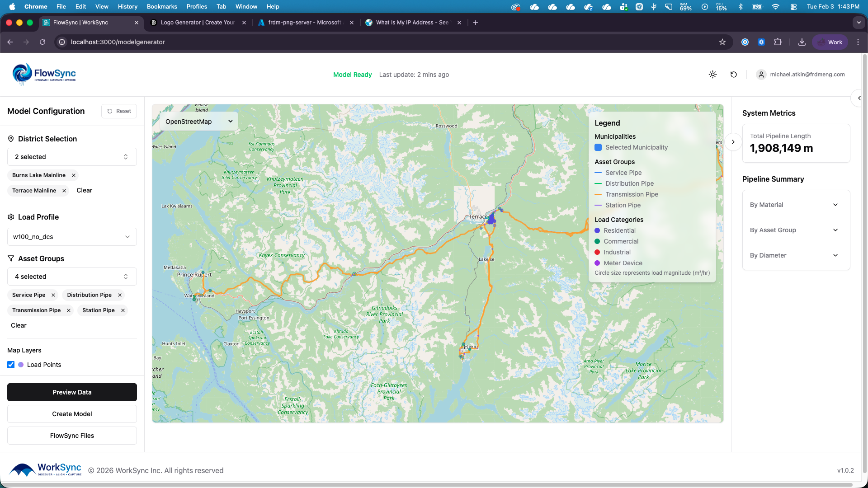Open the Bookmarks menu in the menu bar
The height and width of the screenshot is (488, 868).
pyautogui.click(x=161, y=6)
